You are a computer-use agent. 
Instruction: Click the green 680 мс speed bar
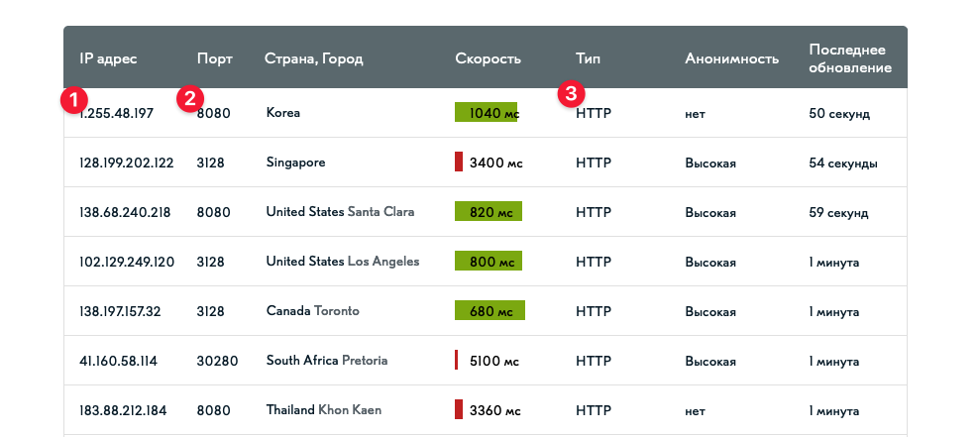490,311
